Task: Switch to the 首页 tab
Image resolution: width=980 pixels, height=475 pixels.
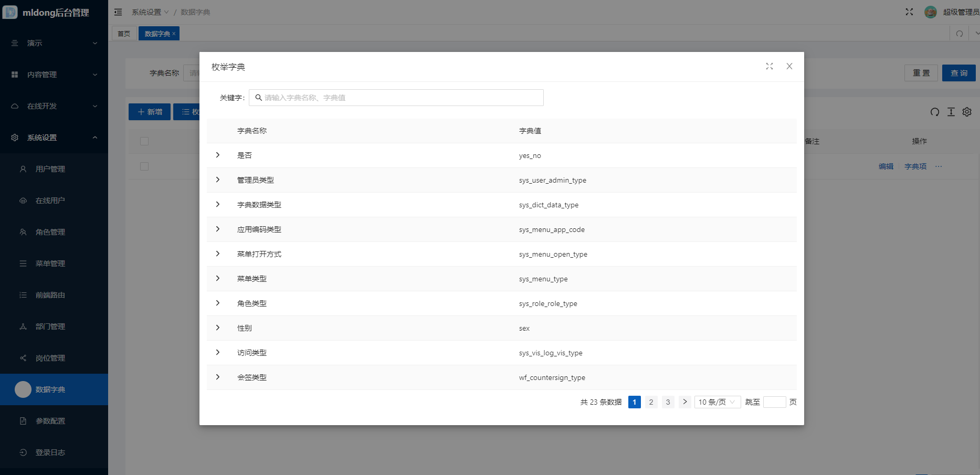Action: click(124, 34)
